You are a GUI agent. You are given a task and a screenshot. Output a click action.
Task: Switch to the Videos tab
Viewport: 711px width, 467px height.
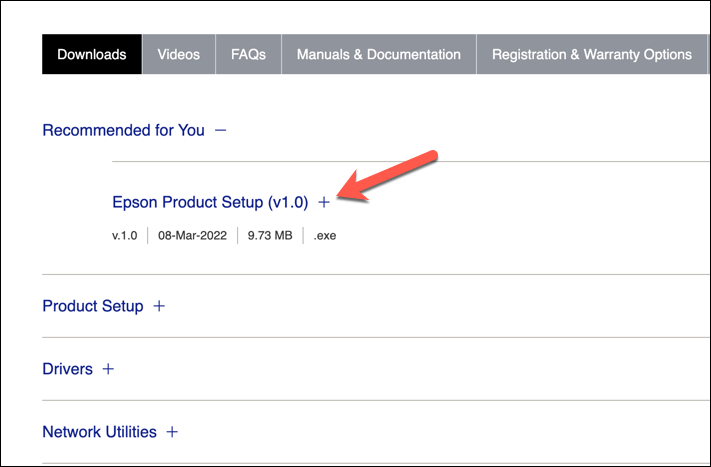pos(179,54)
